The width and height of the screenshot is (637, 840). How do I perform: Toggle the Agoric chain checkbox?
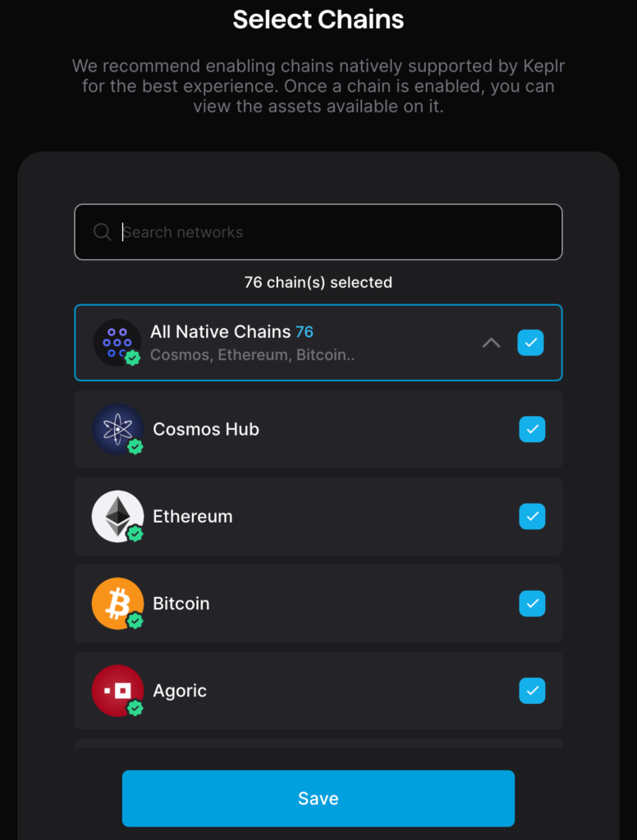coord(532,691)
